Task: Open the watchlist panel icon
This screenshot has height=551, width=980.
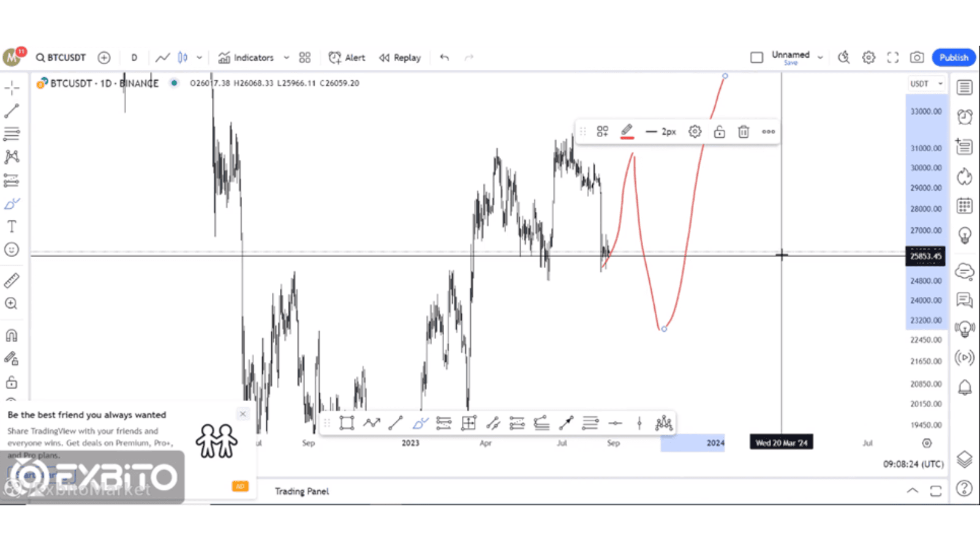Action: coord(965,88)
